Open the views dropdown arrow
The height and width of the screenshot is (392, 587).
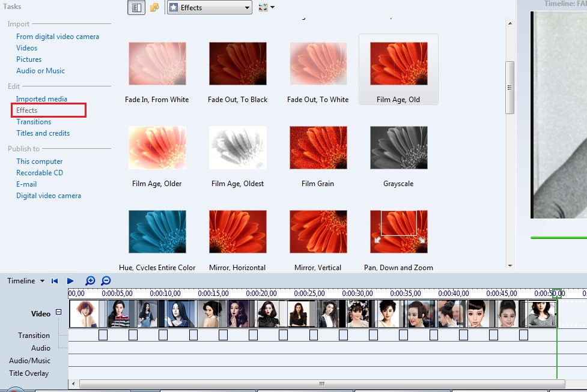coord(272,7)
